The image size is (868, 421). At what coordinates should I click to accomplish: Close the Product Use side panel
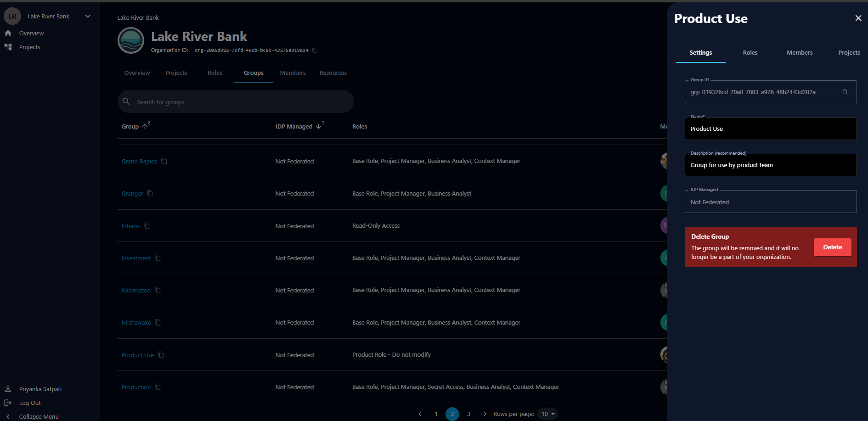click(x=858, y=18)
